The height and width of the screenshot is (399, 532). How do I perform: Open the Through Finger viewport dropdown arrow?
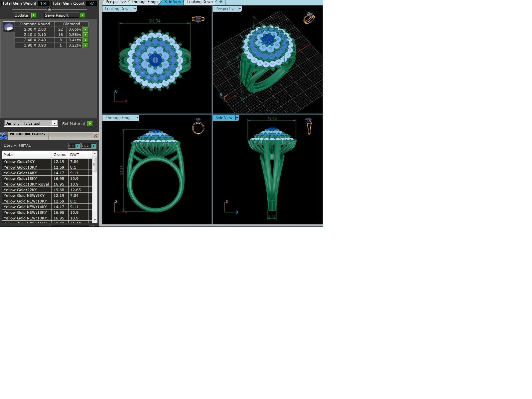pyautogui.click(x=137, y=118)
